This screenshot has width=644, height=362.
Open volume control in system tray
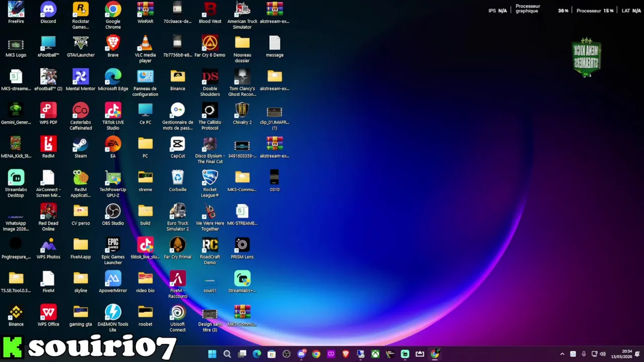(603, 354)
